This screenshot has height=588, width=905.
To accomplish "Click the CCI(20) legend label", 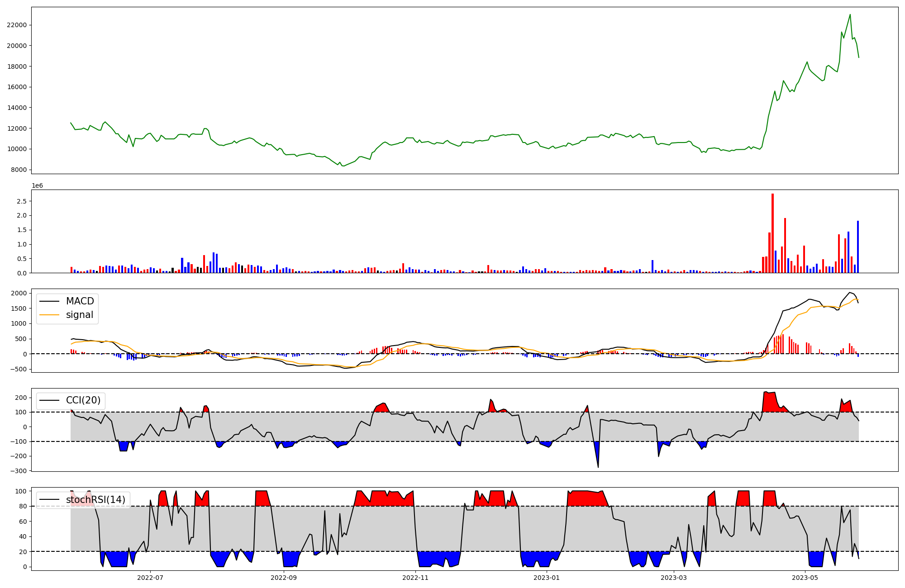I will point(83,400).
